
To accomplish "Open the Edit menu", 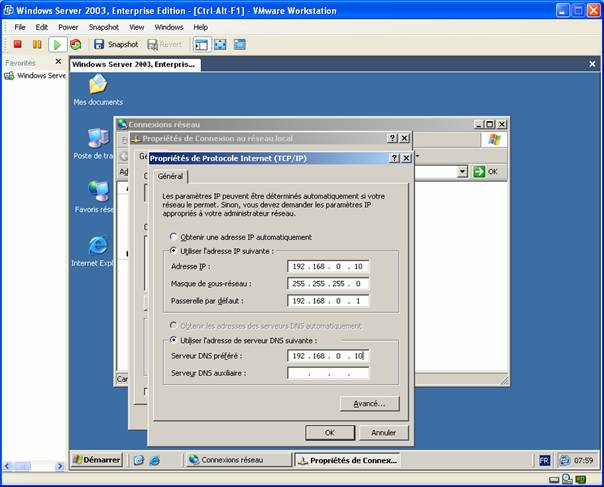I will coord(42,27).
